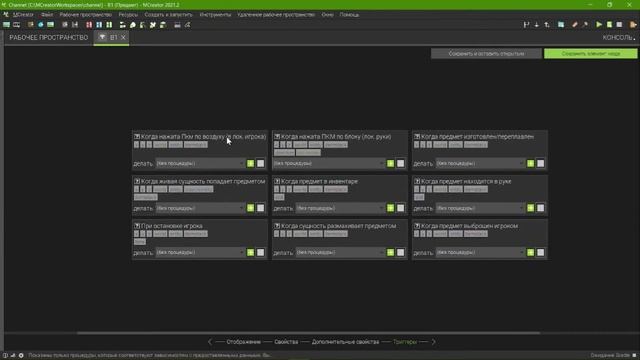
Task: Open the КОНСОЛЬ tab
Action: pyautogui.click(x=618, y=38)
